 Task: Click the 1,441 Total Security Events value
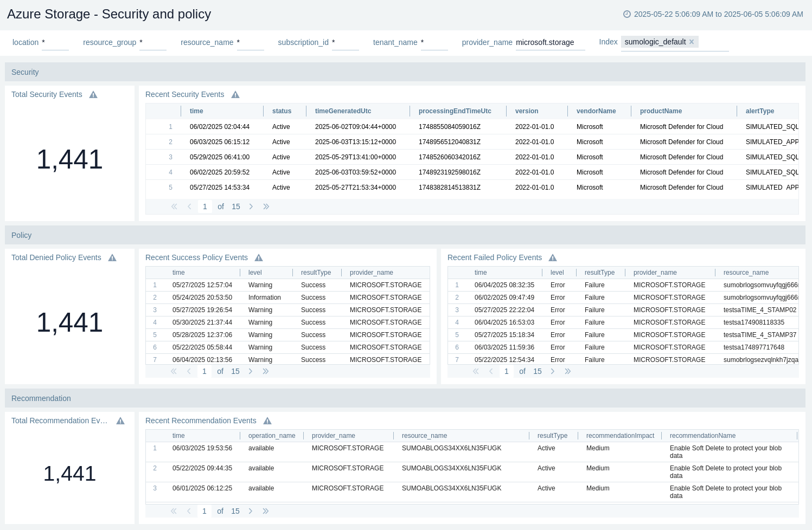coord(70,159)
